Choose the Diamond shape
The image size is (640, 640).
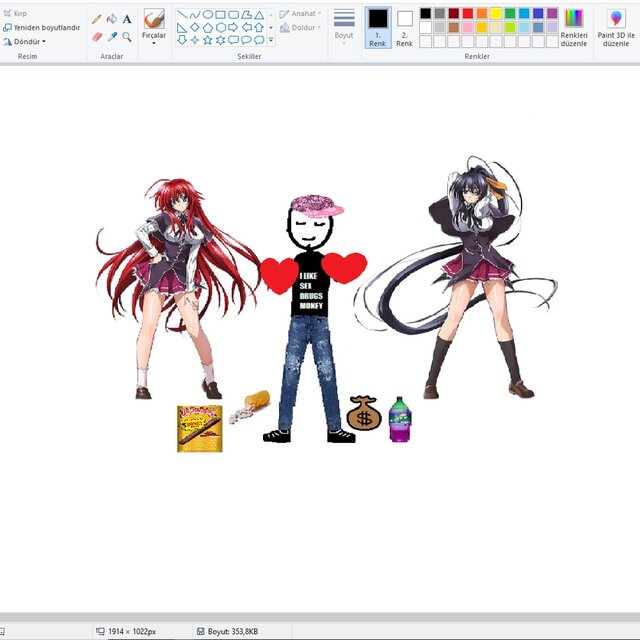[195, 28]
